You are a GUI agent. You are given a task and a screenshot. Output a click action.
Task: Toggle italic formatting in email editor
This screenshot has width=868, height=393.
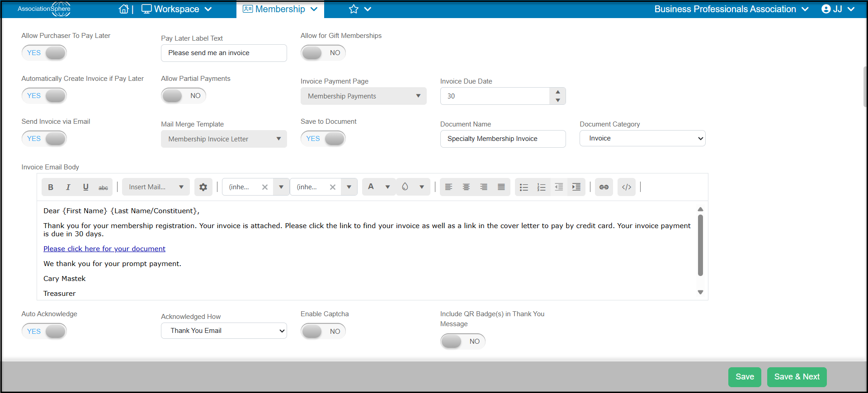click(x=68, y=187)
